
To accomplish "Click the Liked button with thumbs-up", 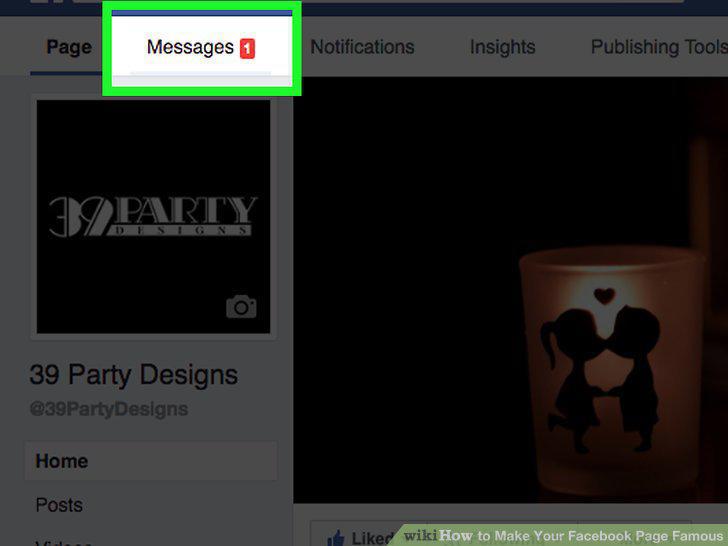I will tap(360, 538).
